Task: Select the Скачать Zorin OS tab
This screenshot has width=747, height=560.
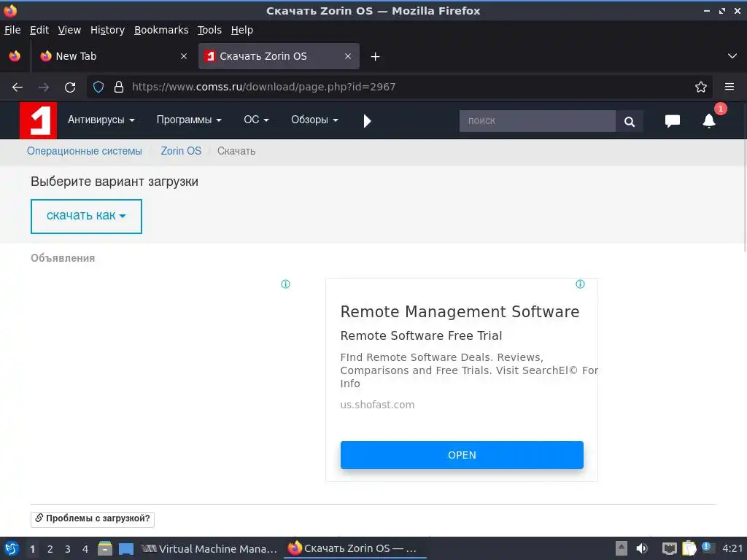Action: (279, 56)
